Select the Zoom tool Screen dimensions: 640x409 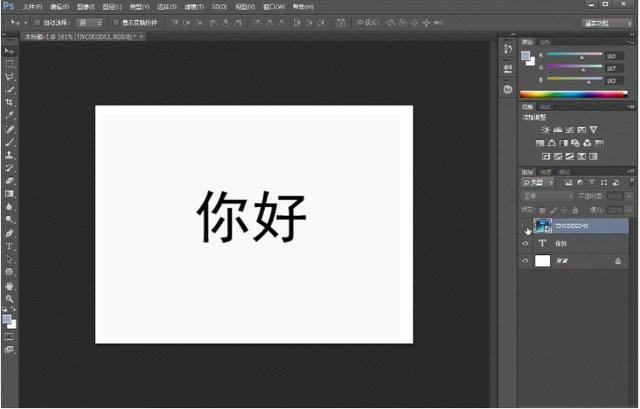tap(10, 298)
